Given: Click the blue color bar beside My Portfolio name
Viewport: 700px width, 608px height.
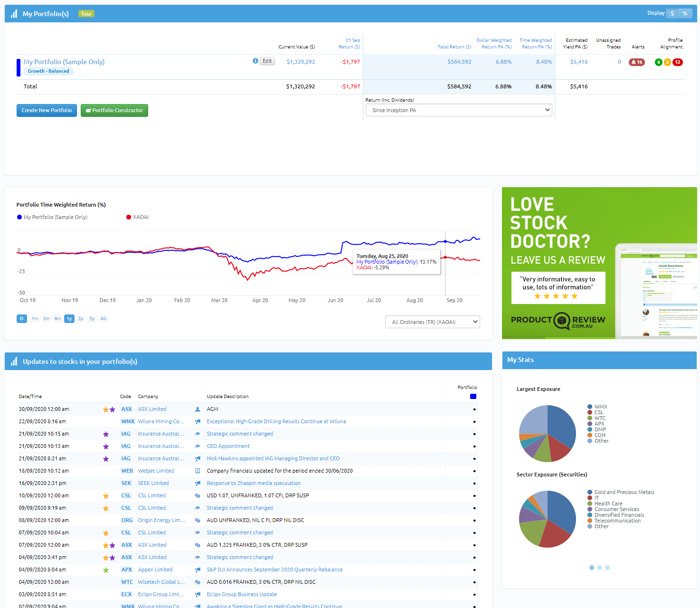Looking at the screenshot, I should click(19, 67).
